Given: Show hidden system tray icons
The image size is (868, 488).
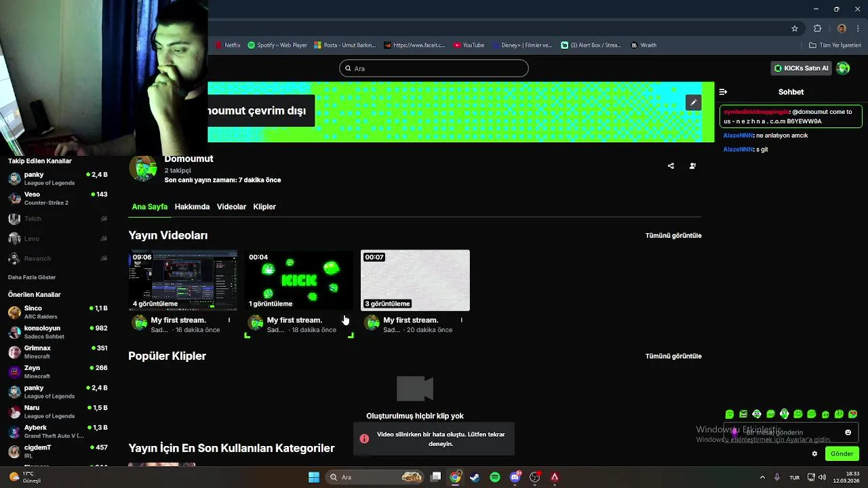Looking at the screenshot, I should pyautogui.click(x=762, y=477).
